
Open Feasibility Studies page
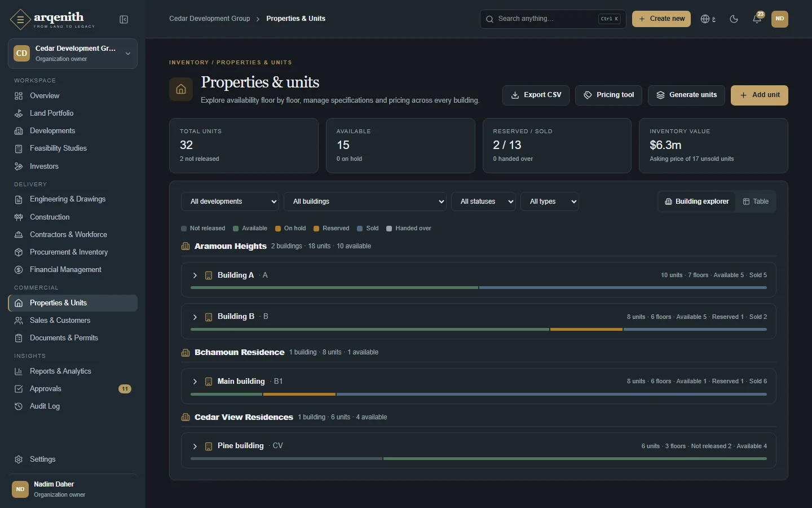[73, 148]
